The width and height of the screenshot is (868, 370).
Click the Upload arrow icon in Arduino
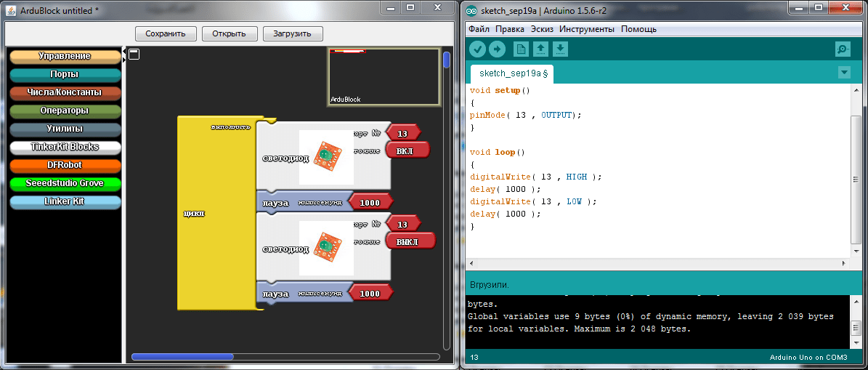point(497,49)
